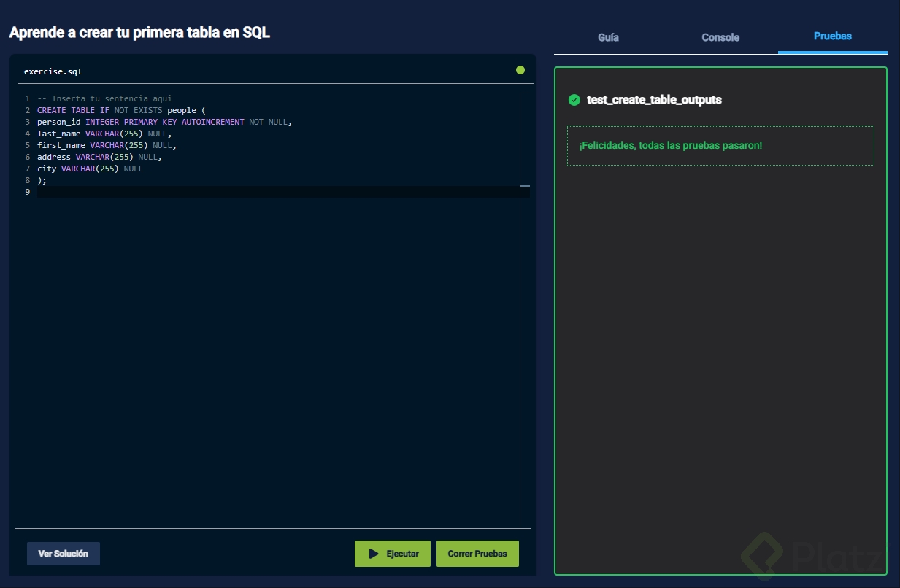Click the green status dot in editor header
Viewport: 900px width, 588px height.
point(520,70)
